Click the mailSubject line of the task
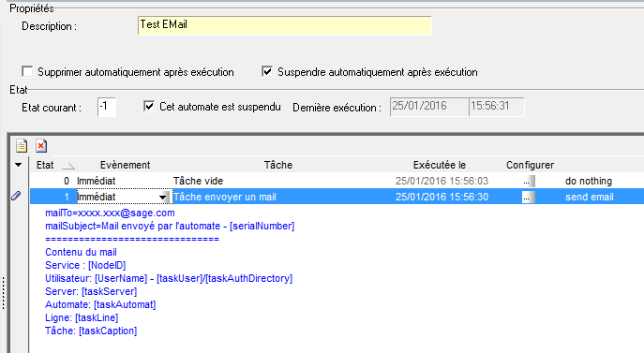 (170, 227)
